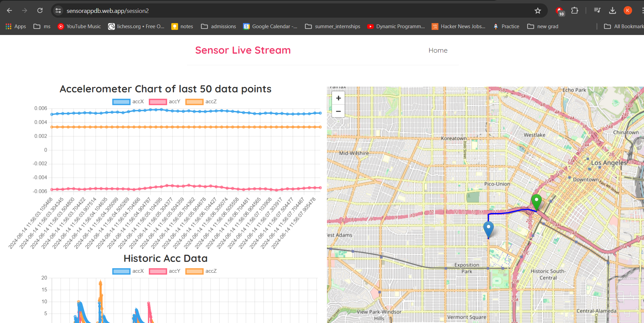Open the AdBlock extension with badge 10
The image size is (644, 323).
pyautogui.click(x=559, y=11)
